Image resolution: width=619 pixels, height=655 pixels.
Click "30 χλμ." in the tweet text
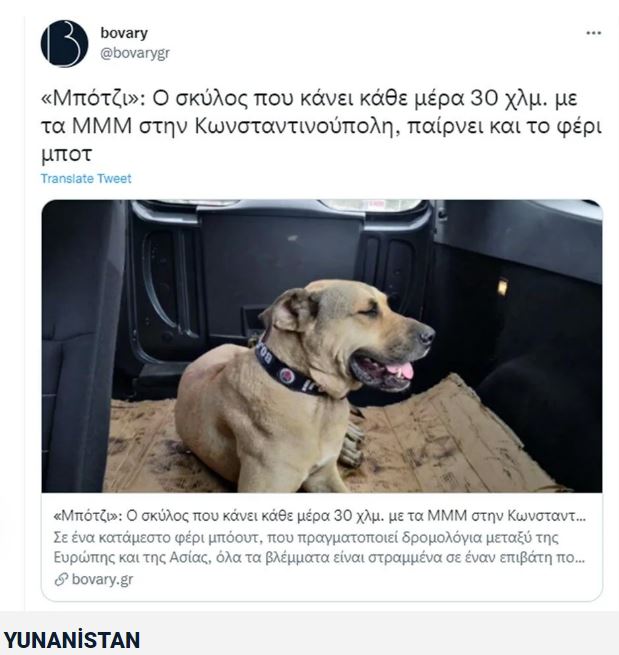tap(509, 99)
